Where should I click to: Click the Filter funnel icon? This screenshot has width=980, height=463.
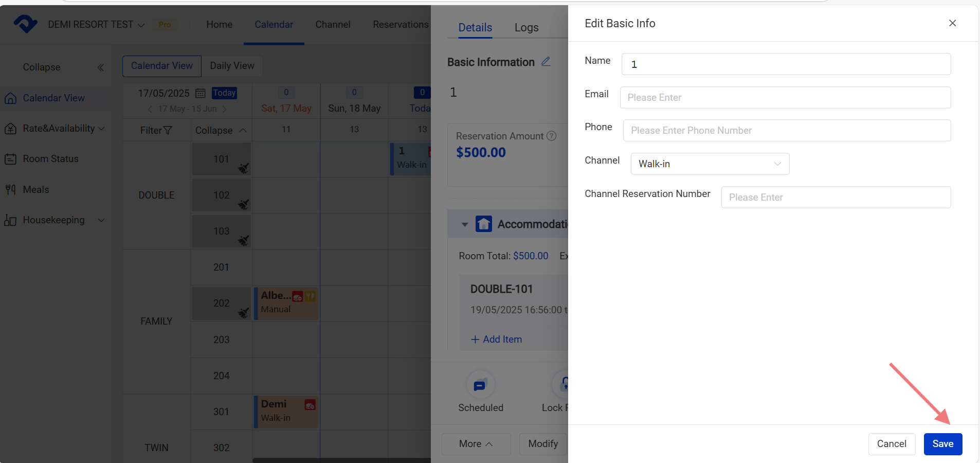[x=168, y=131]
